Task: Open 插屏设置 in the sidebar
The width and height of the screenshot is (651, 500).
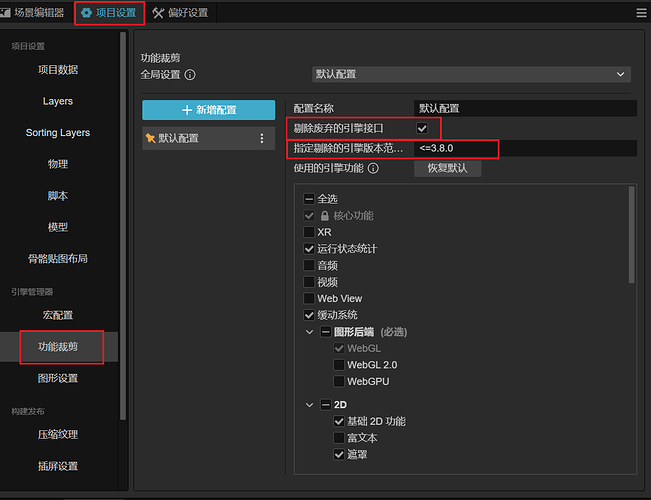Action: (58, 466)
